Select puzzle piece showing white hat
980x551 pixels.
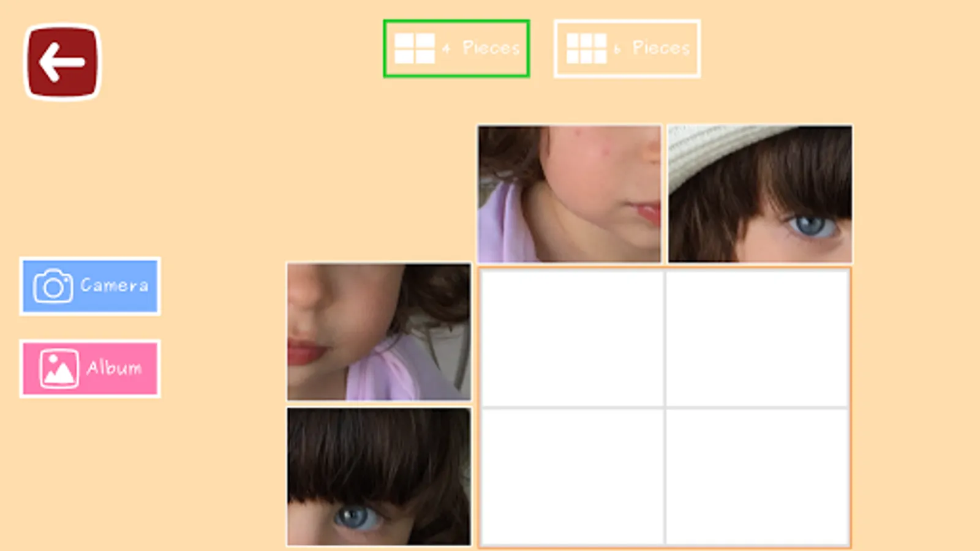(x=759, y=194)
